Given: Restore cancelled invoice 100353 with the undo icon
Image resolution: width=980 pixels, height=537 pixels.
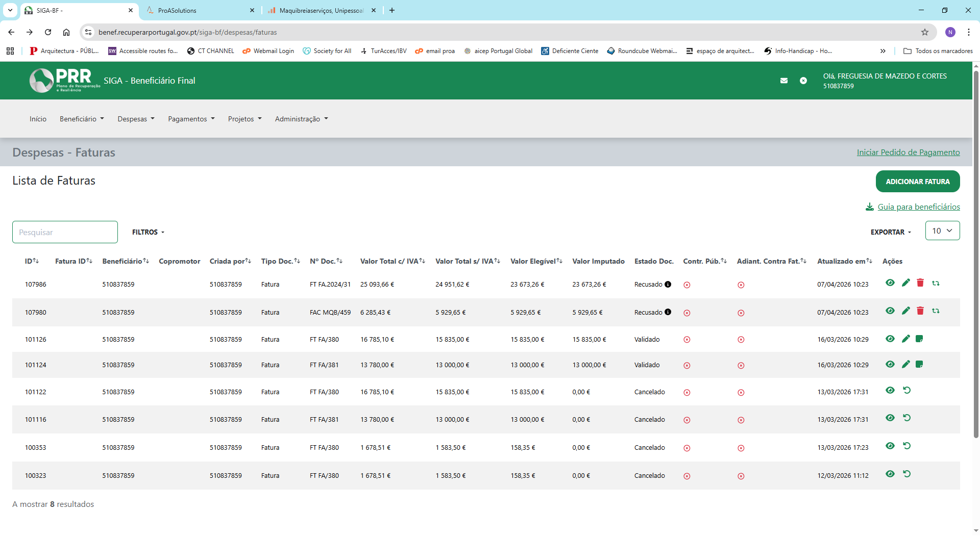Looking at the screenshot, I should pos(907,446).
